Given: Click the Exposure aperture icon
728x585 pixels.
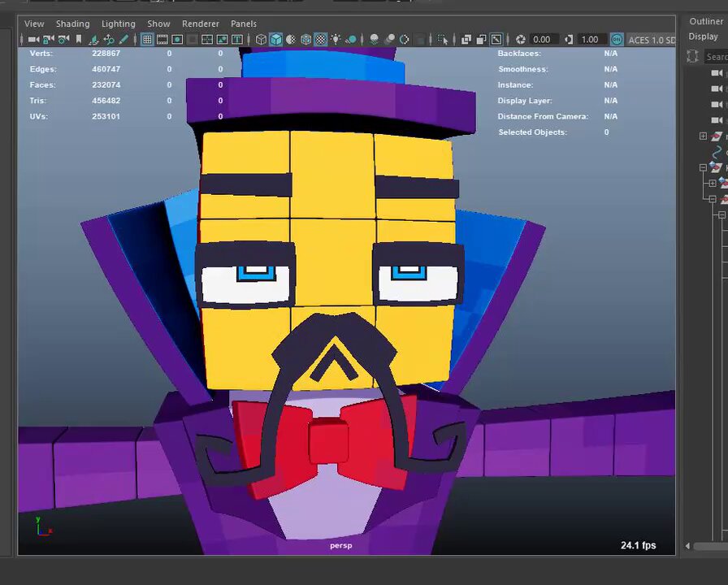Looking at the screenshot, I should (521, 40).
